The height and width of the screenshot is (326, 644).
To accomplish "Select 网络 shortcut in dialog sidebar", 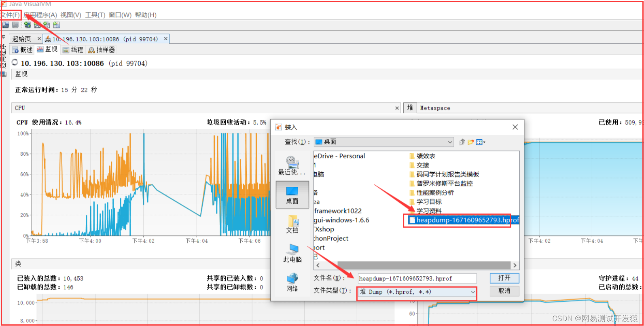I will 292,282.
